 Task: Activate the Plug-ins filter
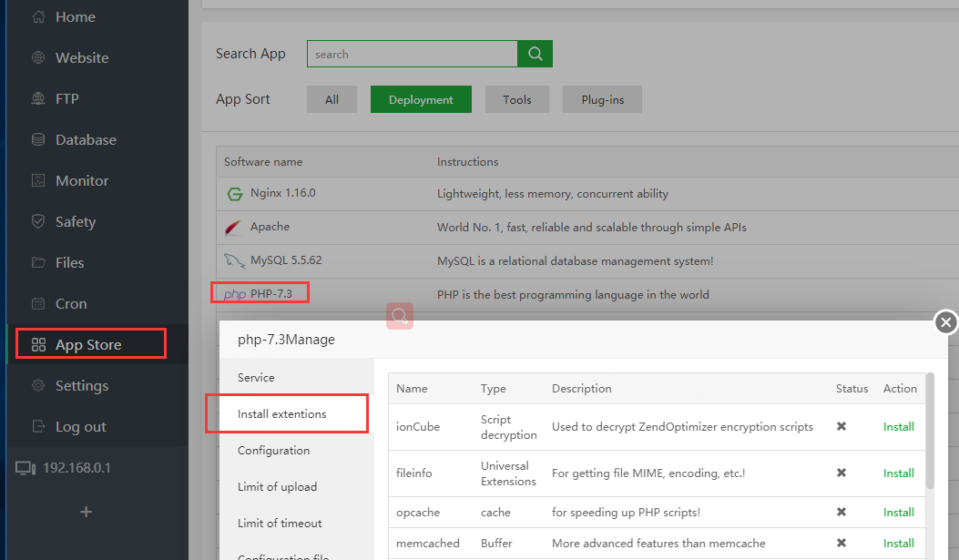tap(602, 98)
